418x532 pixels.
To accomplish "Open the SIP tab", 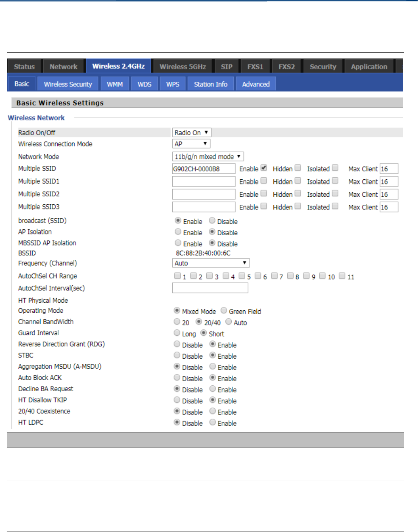I will pos(227,67).
